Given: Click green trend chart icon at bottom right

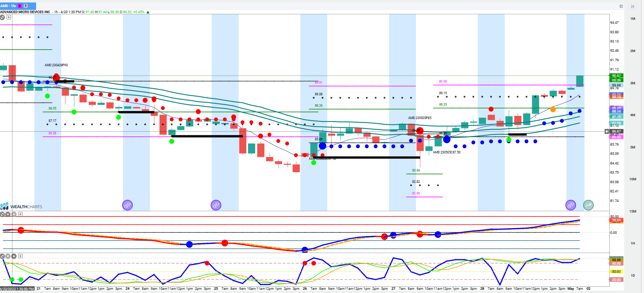Looking at the screenshot, I should [x=588, y=205].
